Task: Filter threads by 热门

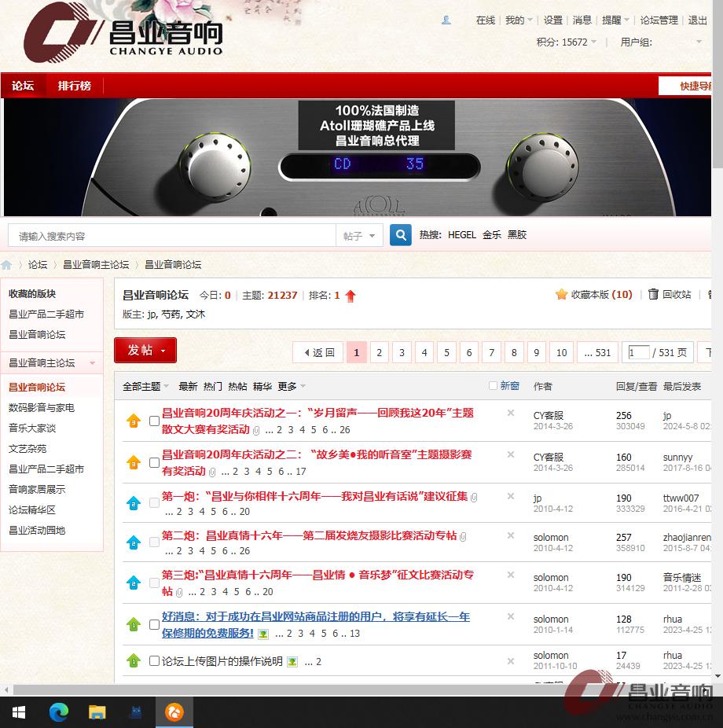Action: [x=212, y=386]
